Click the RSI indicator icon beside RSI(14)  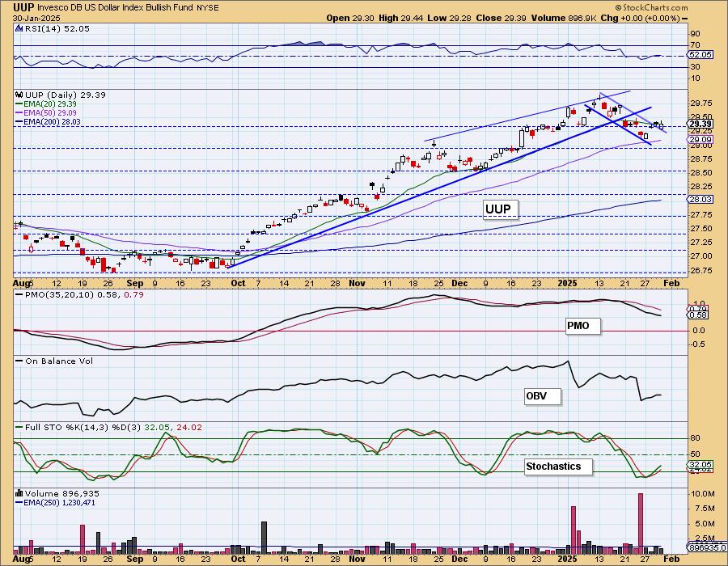19,28
